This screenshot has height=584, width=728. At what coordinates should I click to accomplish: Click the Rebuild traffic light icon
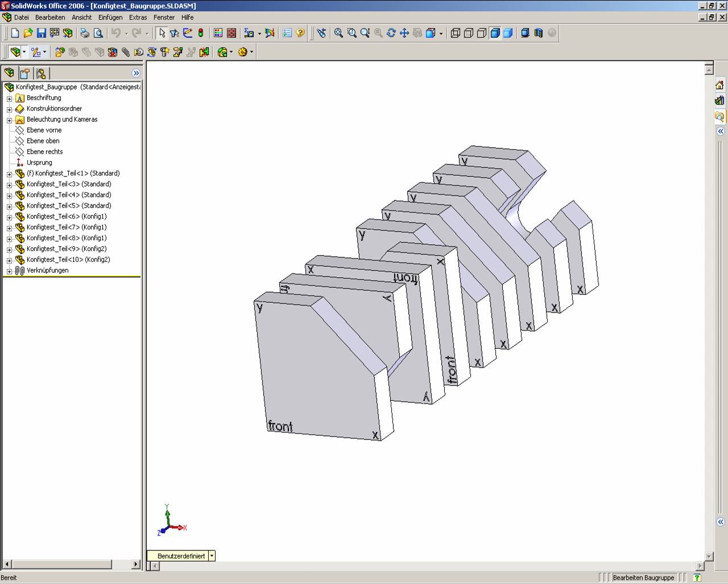(201, 33)
